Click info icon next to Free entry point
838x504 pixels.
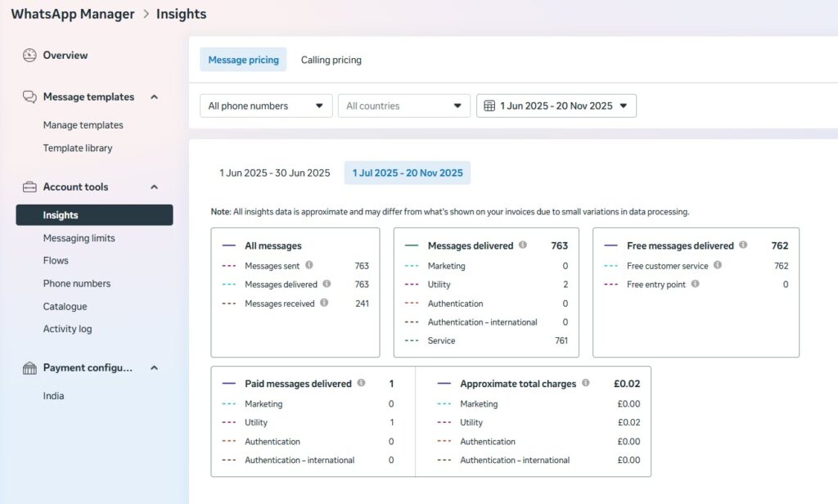[695, 284]
